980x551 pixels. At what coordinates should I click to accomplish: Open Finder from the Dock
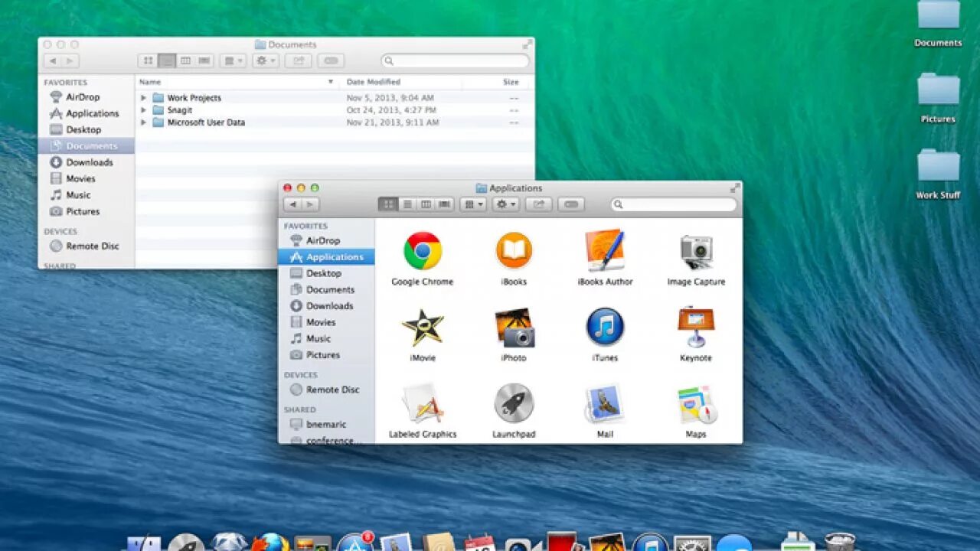143,543
